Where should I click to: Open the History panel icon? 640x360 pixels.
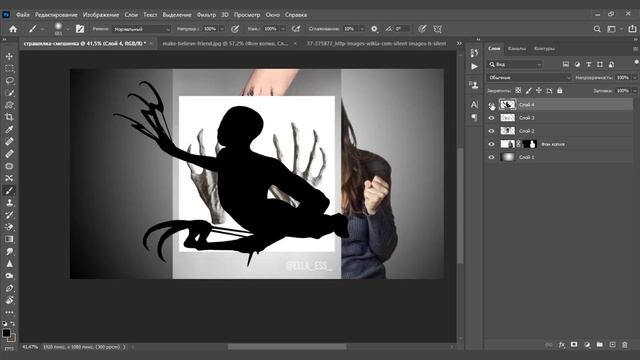[x=474, y=53]
